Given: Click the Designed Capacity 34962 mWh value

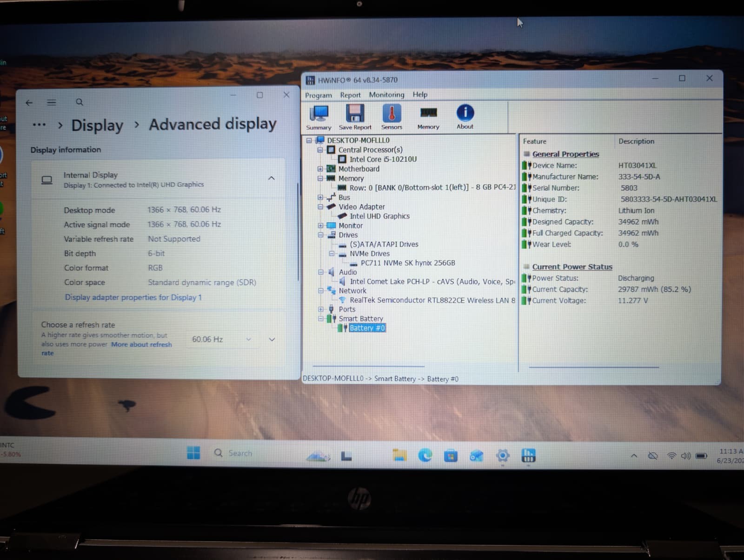Looking at the screenshot, I should coord(638,222).
